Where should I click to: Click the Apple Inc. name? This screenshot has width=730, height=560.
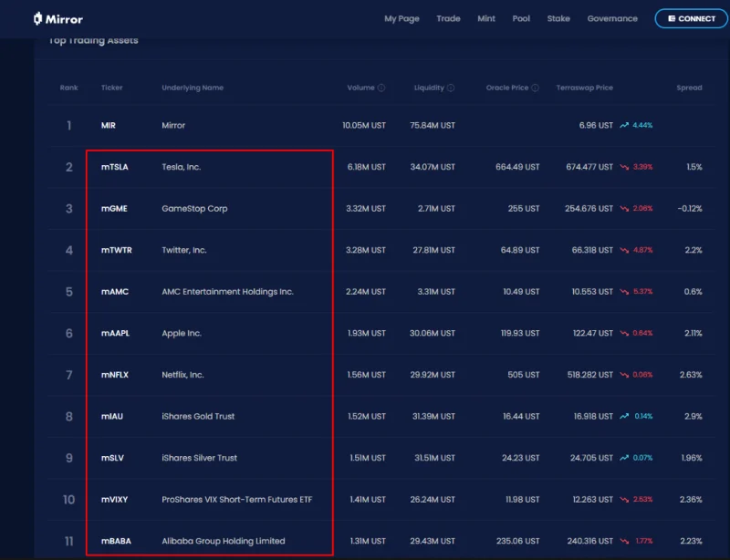(182, 333)
